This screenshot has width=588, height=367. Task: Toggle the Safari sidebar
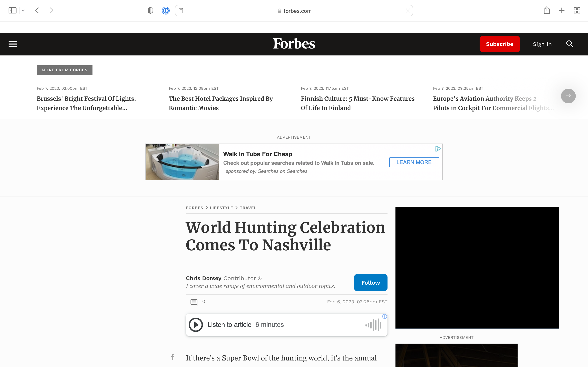[x=12, y=10]
